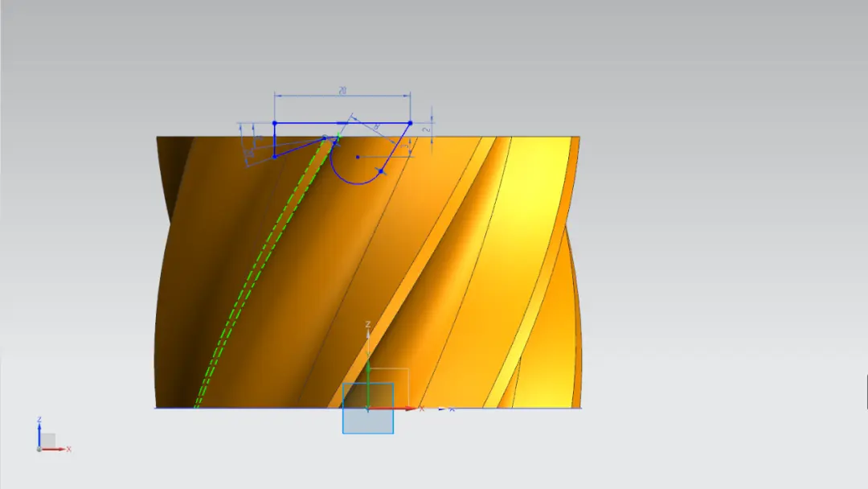Image resolution: width=868 pixels, height=489 pixels.
Task: Select the horizontal dimension reading 20
Action: (x=342, y=91)
